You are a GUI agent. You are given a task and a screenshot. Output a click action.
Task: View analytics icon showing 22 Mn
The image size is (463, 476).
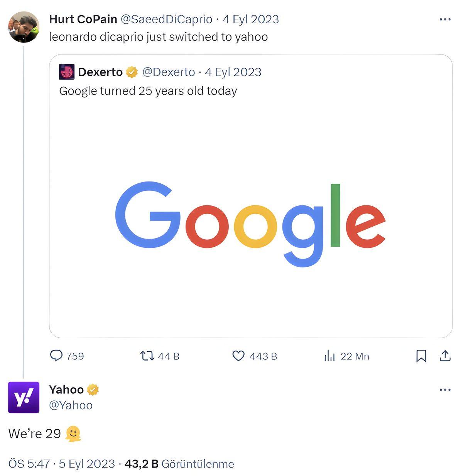pos(329,356)
